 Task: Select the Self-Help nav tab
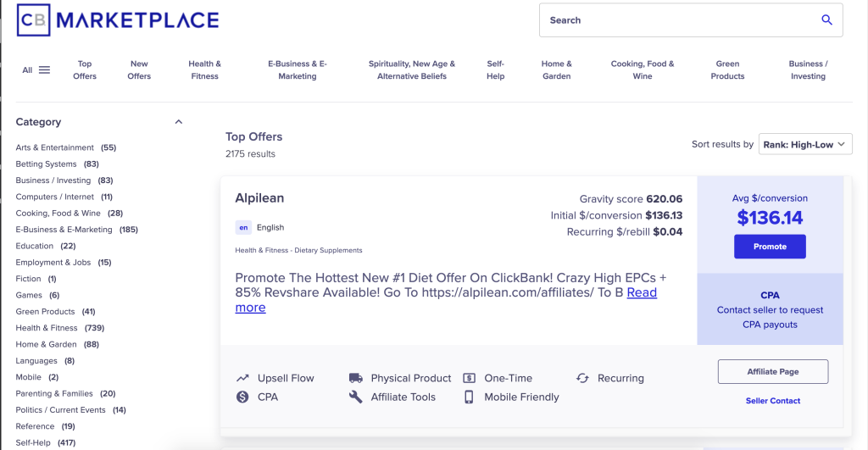click(495, 69)
